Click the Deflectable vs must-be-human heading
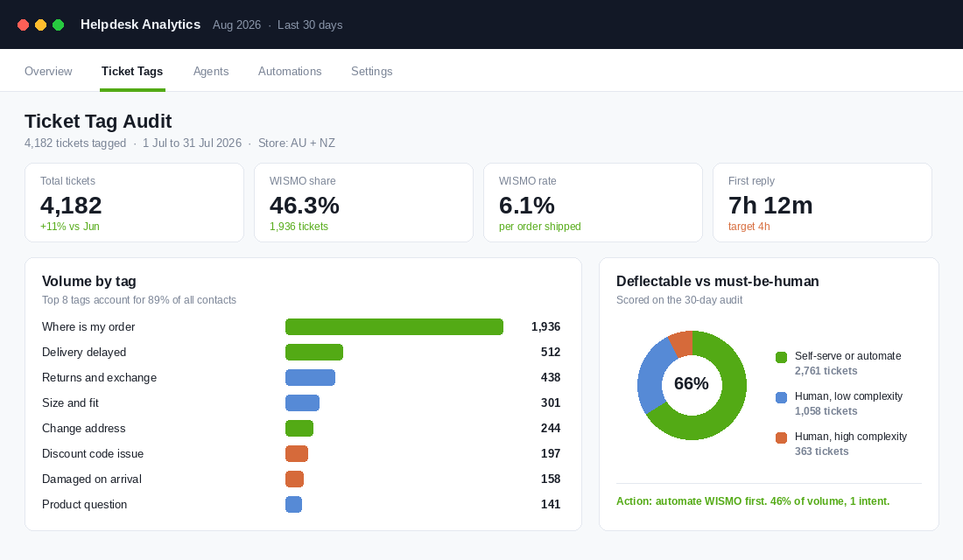This screenshot has width=963, height=560. [x=717, y=281]
